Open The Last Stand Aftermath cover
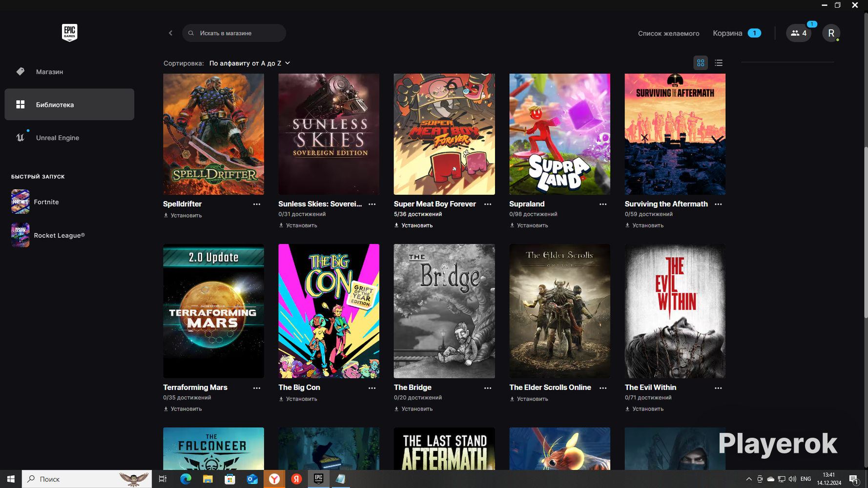 click(444, 449)
